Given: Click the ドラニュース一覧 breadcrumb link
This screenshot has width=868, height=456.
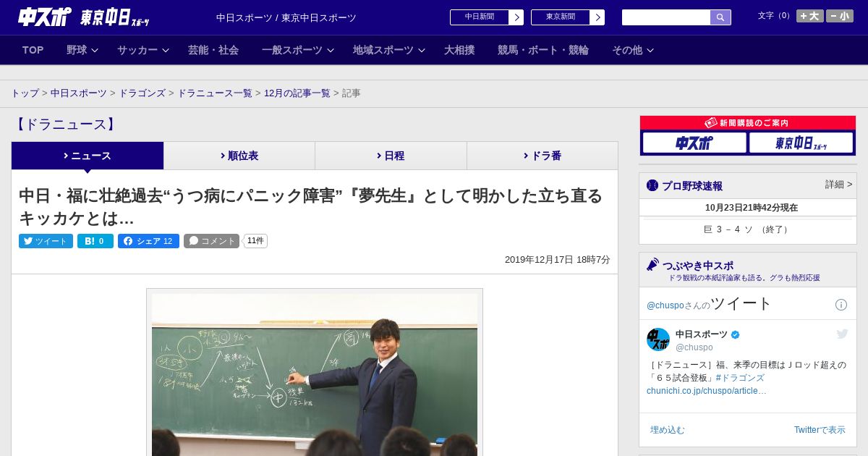Looking at the screenshot, I should 215,93.
